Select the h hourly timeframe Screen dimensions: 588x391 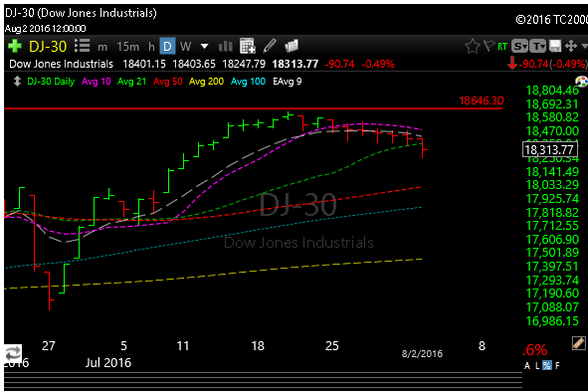coord(151,47)
